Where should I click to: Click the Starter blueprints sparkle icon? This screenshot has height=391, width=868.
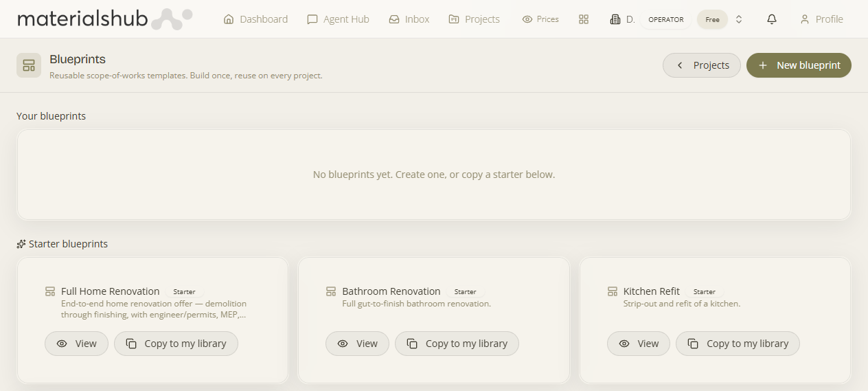[21, 244]
